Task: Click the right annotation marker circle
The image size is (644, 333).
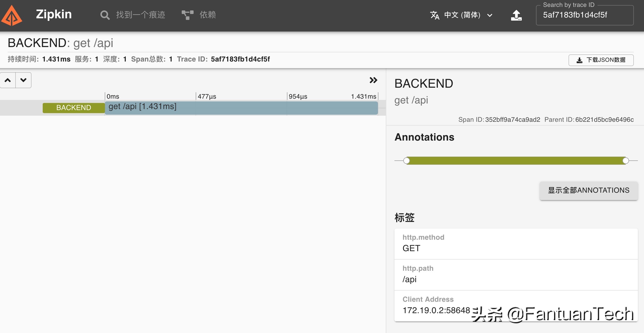Action: click(x=626, y=161)
